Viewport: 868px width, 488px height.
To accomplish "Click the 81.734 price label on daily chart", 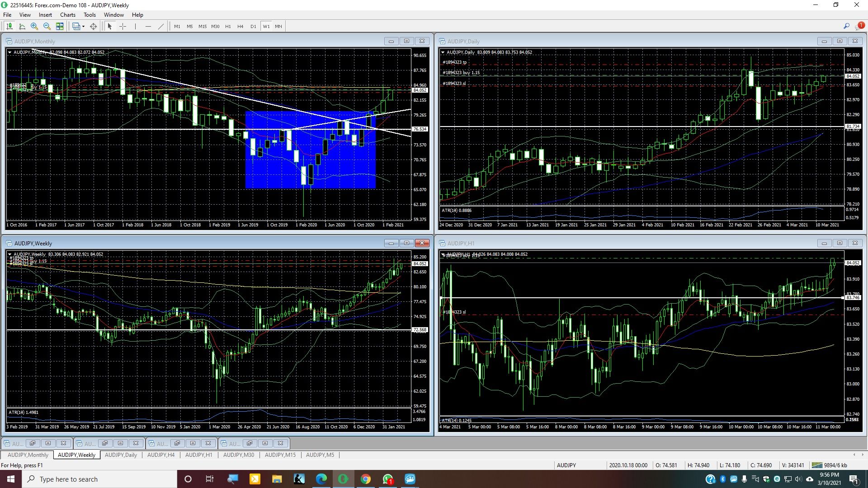I will (x=853, y=127).
